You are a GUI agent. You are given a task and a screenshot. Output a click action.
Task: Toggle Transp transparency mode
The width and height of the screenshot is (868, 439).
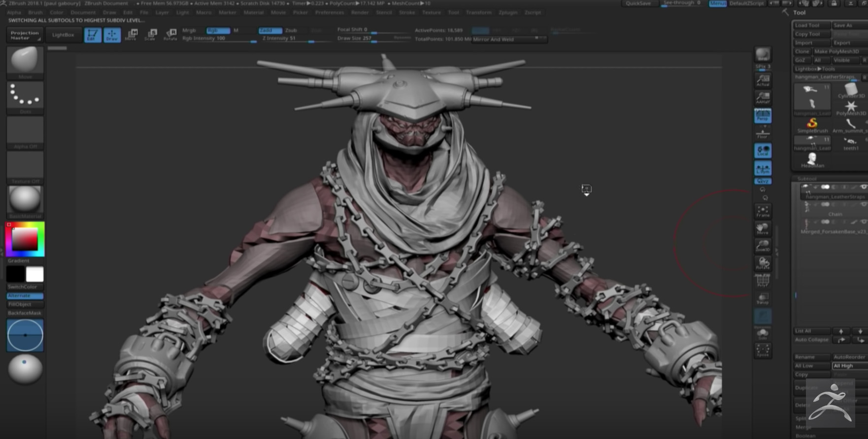tap(763, 298)
